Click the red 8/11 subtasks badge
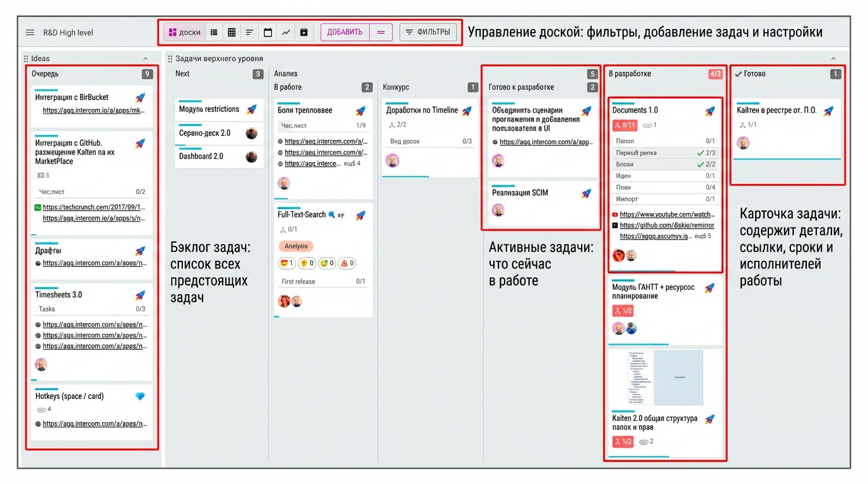868x484 pixels. pos(624,125)
